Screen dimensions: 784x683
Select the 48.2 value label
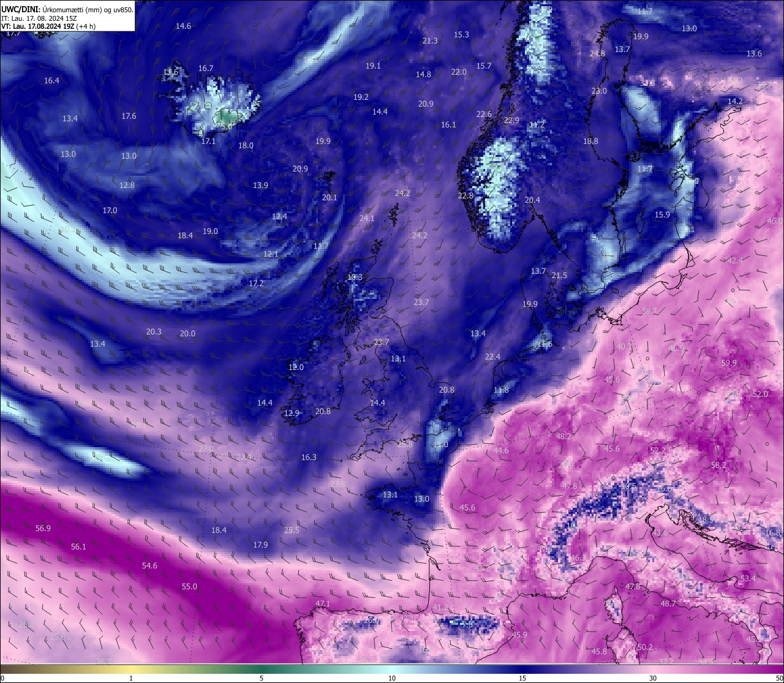[563, 437]
